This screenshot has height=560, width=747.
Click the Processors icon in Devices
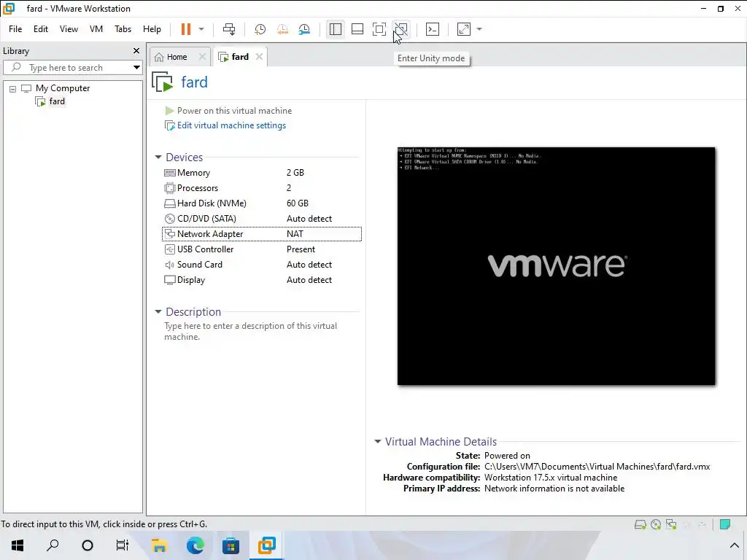point(169,188)
